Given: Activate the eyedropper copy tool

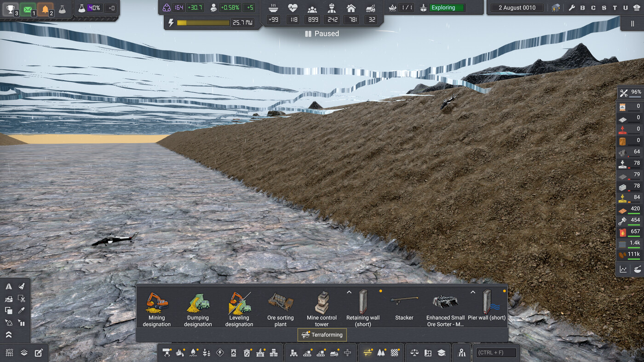Looking at the screenshot, I should point(21,311).
